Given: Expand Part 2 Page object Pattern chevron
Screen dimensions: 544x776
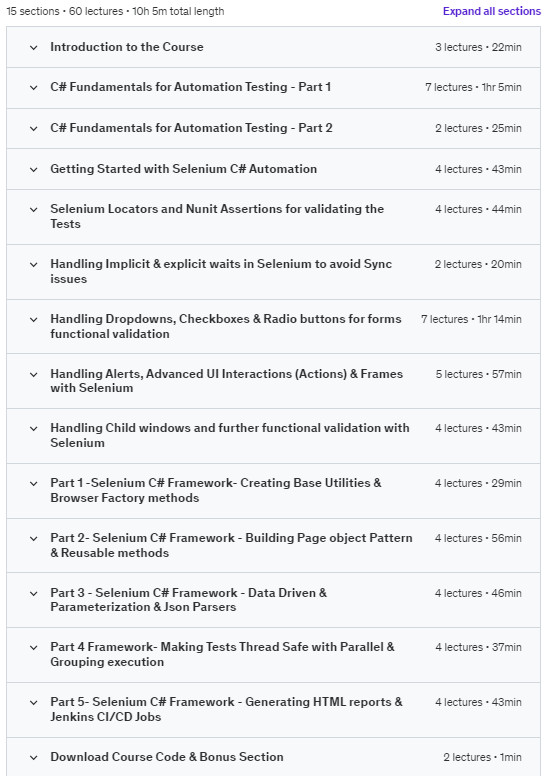Looking at the screenshot, I should tap(34, 538).
